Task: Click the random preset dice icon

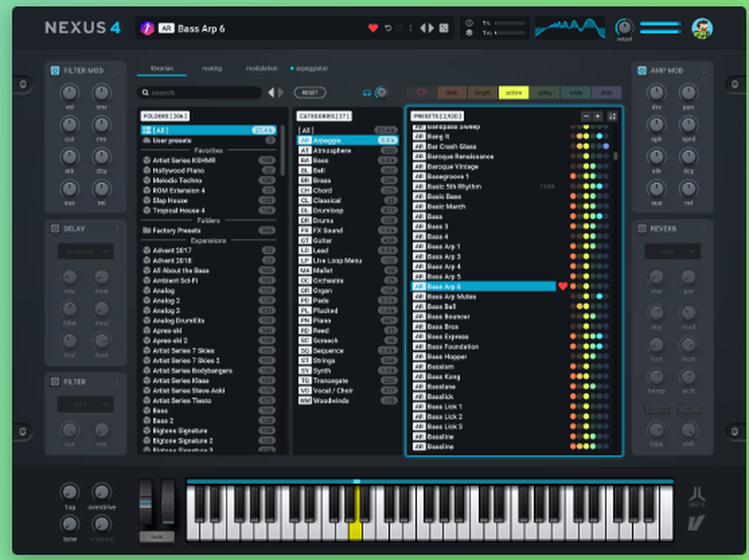Action: tap(443, 28)
